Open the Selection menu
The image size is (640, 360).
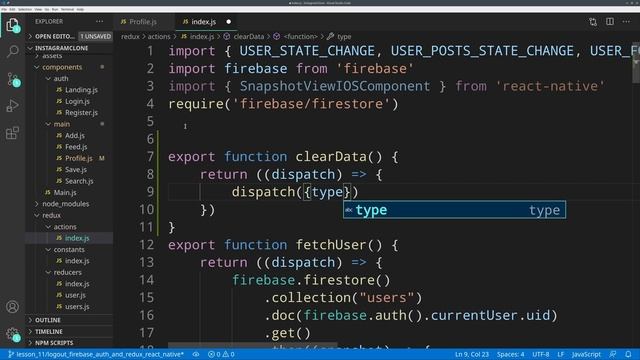coord(25,9)
